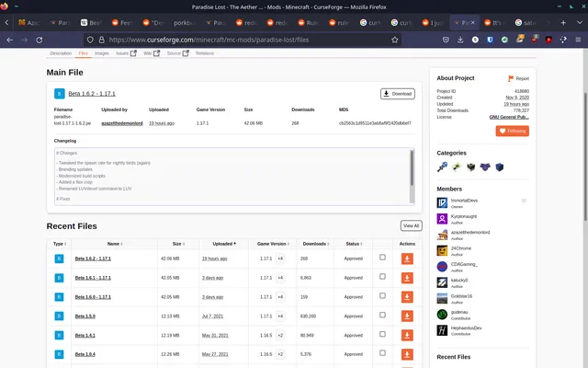Screen dimensions: 588x368
Task: Open the second category icon under Categories
Action: tap(457, 167)
